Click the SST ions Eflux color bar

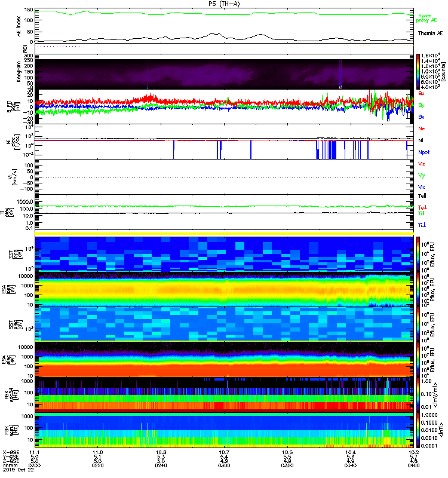coord(418,254)
